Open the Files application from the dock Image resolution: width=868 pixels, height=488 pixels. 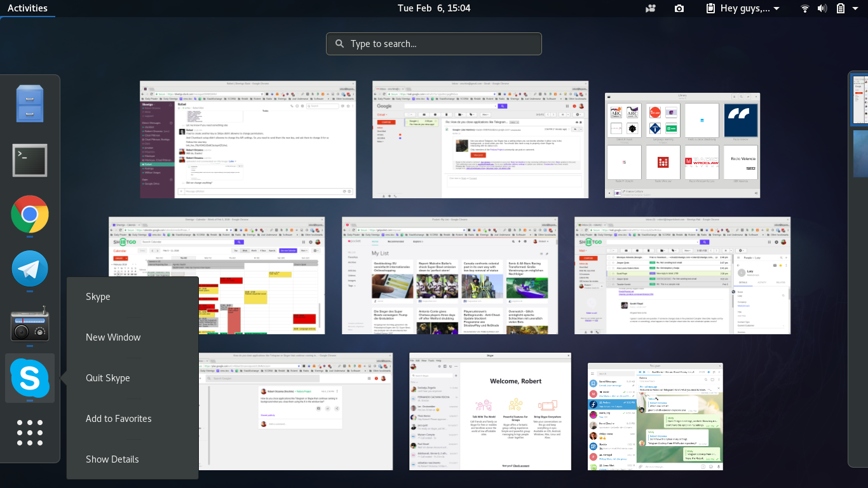[29, 103]
